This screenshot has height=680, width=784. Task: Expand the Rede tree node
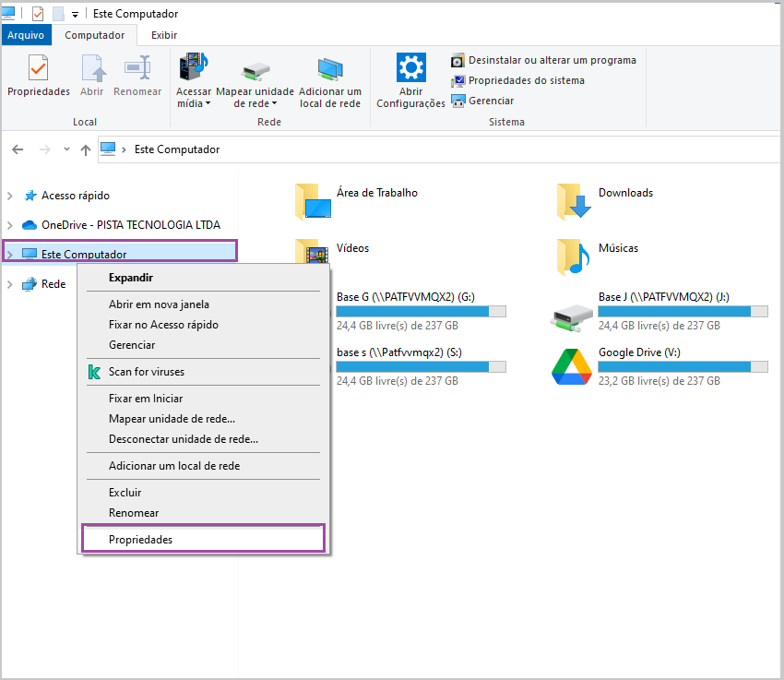click(x=10, y=284)
